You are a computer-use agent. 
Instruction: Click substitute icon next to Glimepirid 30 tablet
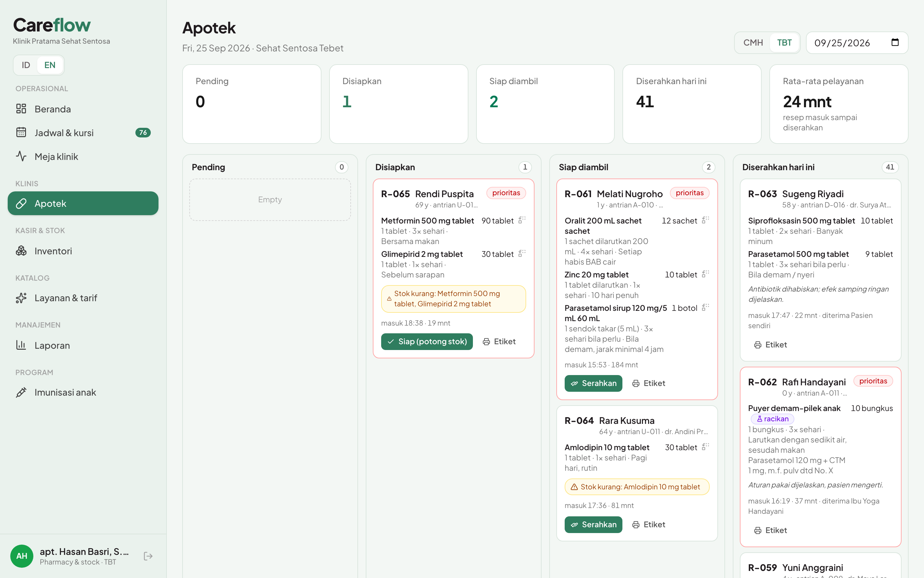(522, 253)
